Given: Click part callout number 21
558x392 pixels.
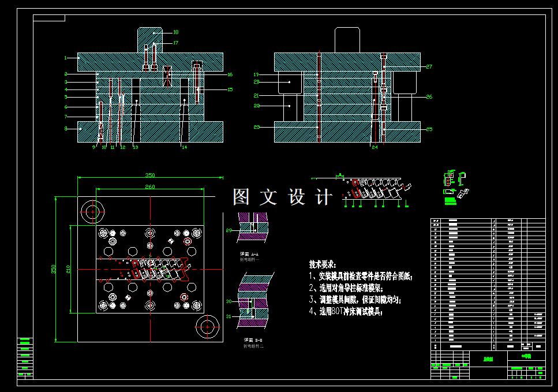Looking at the screenshot, I should pos(256,96).
